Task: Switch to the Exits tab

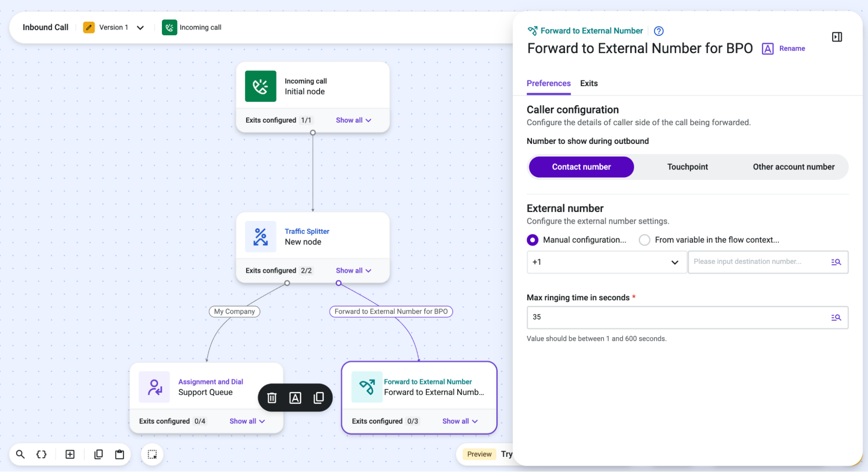Action: (x=589, y=83)
